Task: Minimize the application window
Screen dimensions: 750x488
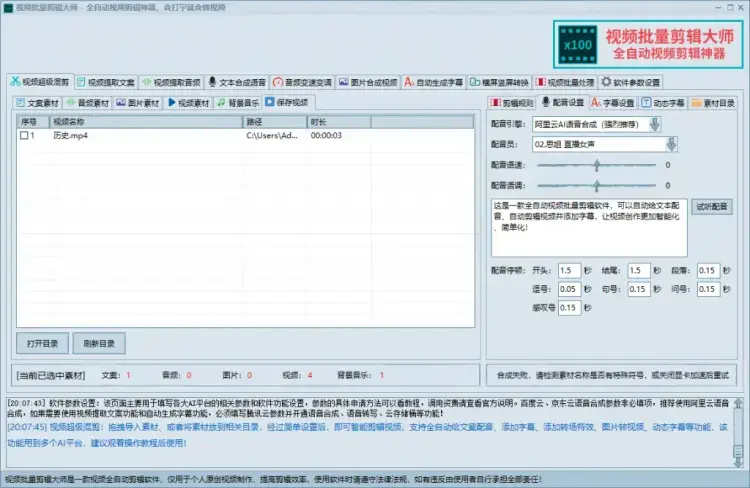Action: click(x=718, y=7)
